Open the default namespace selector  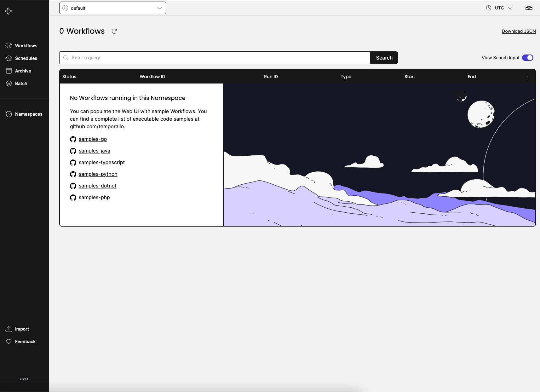(x=112, y=8)
